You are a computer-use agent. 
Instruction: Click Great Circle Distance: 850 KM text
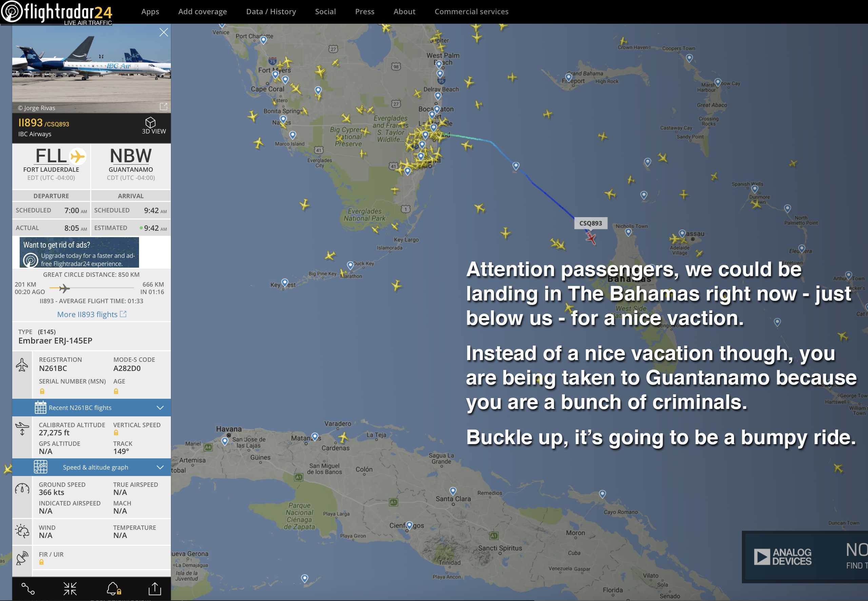pyautogui.click(x=91, y=274)
